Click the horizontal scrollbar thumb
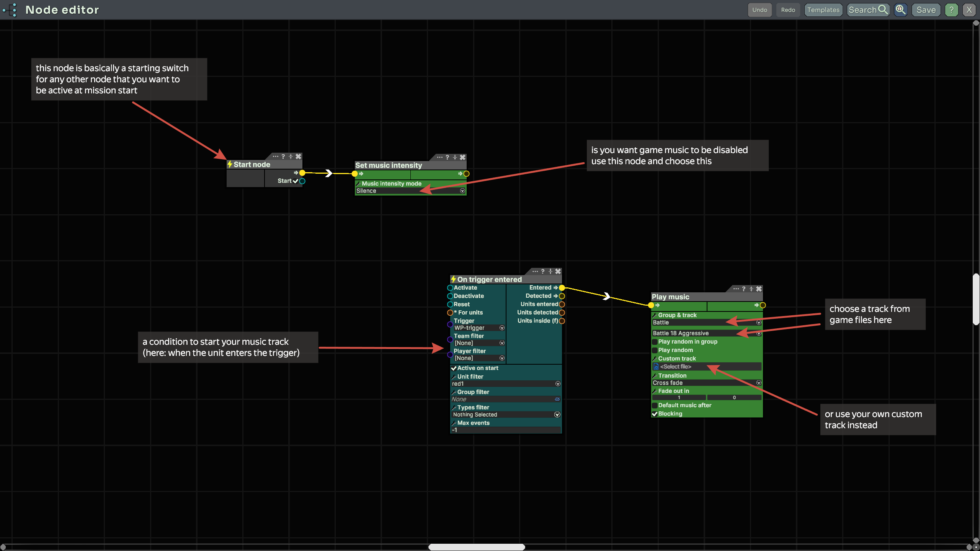980x551 pixels. click(476, 547)
